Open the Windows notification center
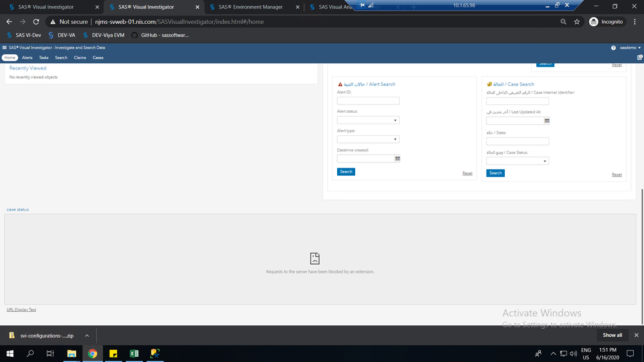644x362 pixels. [x=630, y=354]
